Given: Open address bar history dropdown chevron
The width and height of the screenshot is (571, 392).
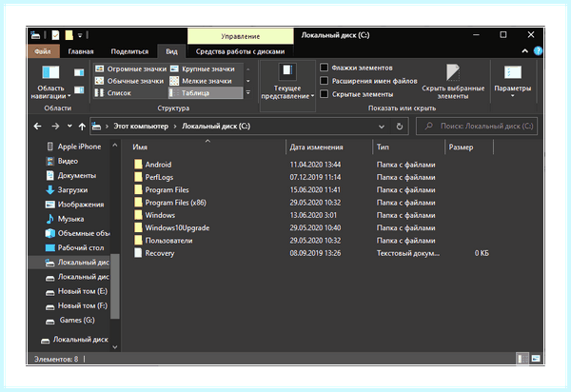Looking at the screenshot, I should tap(382, 127).
